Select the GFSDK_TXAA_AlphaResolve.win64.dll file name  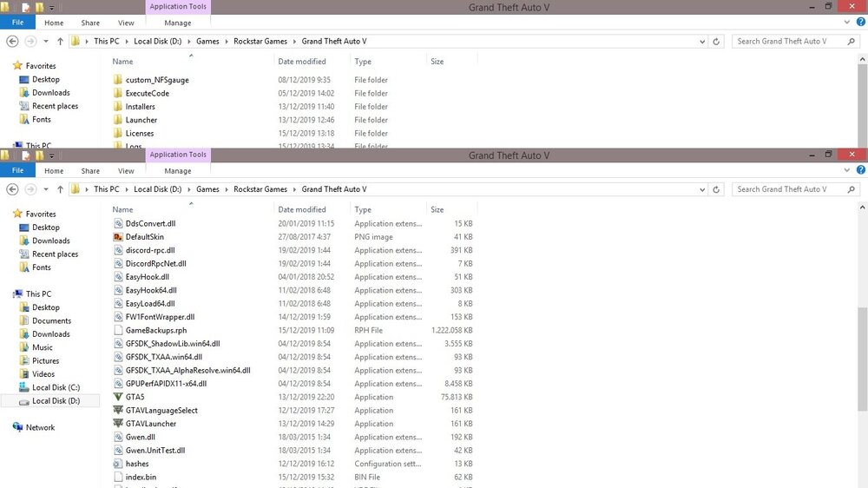pyautogui.click(x=187, y=370)
